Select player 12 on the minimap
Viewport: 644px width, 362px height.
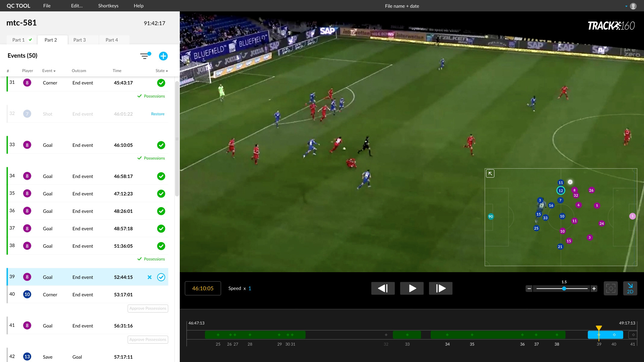560,191
